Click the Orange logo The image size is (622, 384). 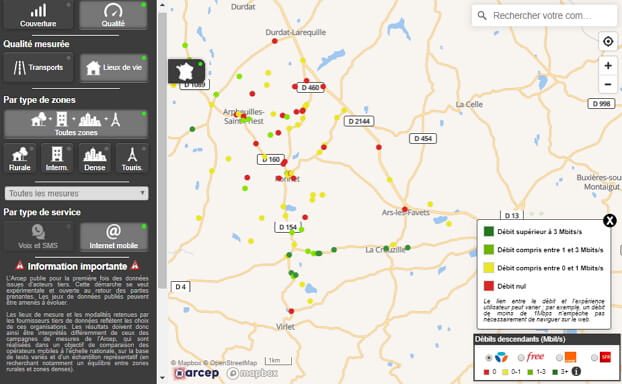tap(570, 357)
